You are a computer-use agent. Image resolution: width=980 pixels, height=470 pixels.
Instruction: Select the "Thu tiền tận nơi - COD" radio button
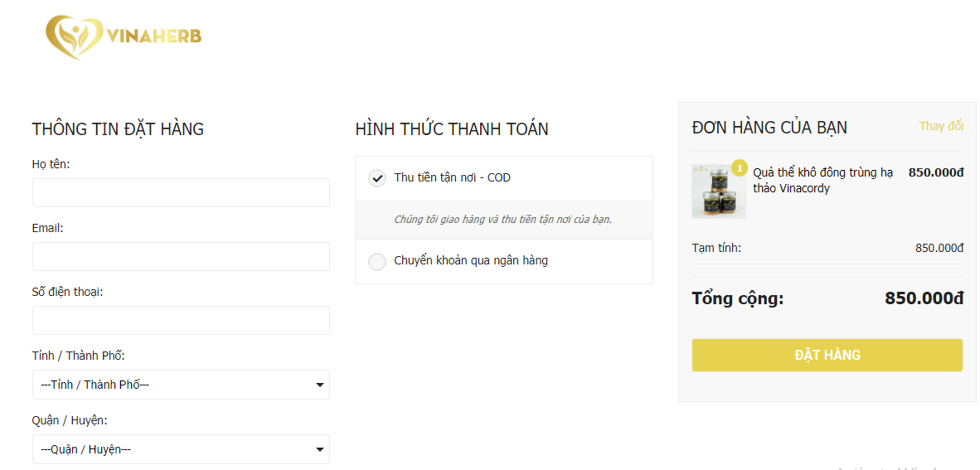377,178
